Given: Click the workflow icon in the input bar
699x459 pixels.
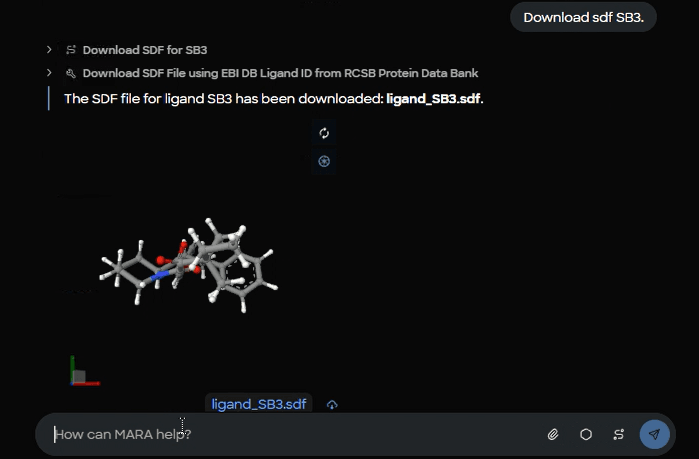Looking at the screenshot, I should pos(619,434).
